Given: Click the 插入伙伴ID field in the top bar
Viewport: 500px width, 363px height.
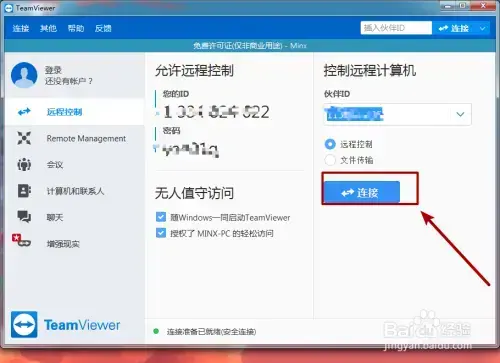Looking at the screenshot, I should (396, 28).
